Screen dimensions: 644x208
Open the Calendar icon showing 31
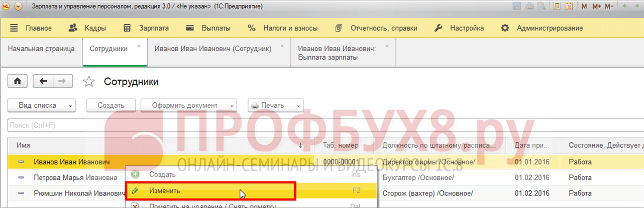(x=570, y=7)
